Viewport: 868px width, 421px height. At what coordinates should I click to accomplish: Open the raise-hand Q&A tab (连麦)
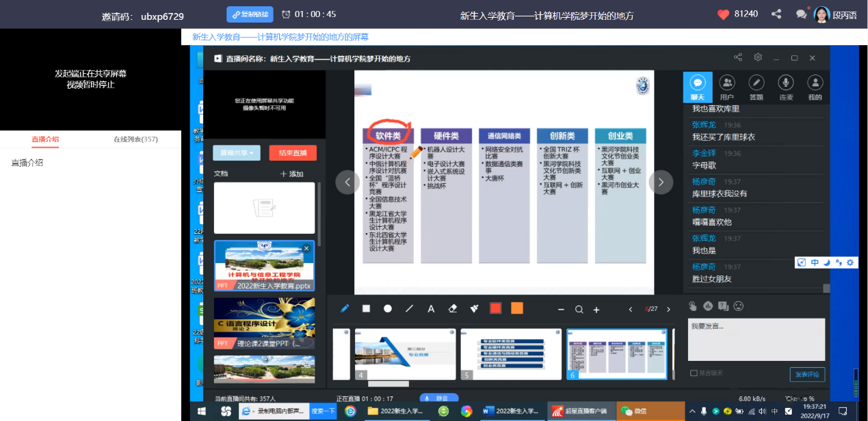pos(785,87)
